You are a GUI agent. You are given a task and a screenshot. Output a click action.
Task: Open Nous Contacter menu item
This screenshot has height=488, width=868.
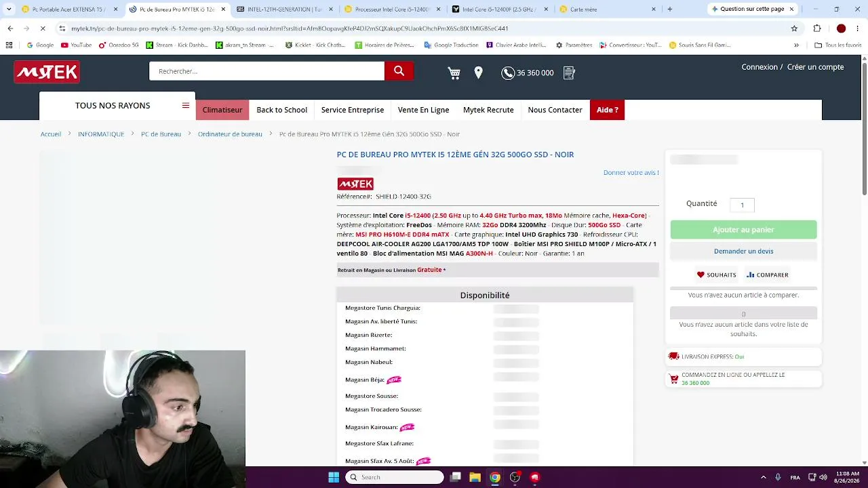pyautogui.click(x=555, y=110)
